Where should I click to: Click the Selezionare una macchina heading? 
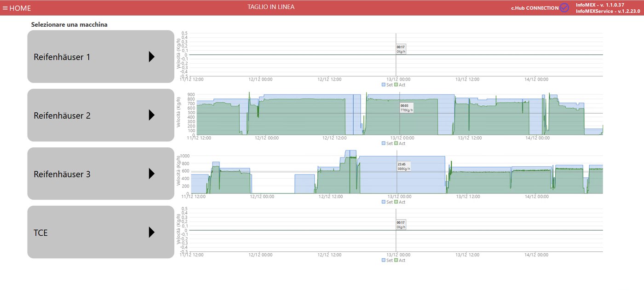(69, 24)
